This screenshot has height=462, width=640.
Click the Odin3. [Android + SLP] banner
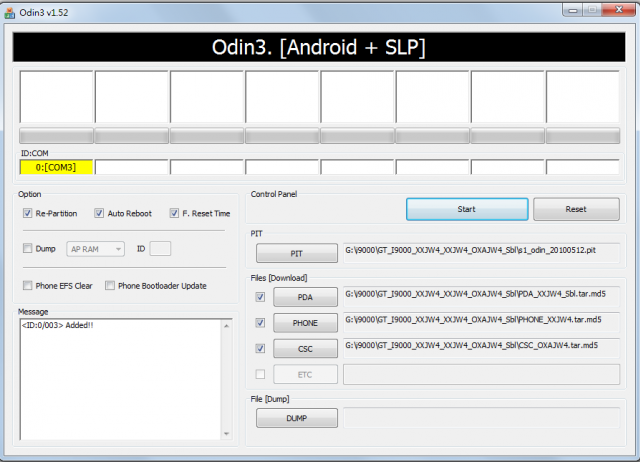(x=319, y=47)
